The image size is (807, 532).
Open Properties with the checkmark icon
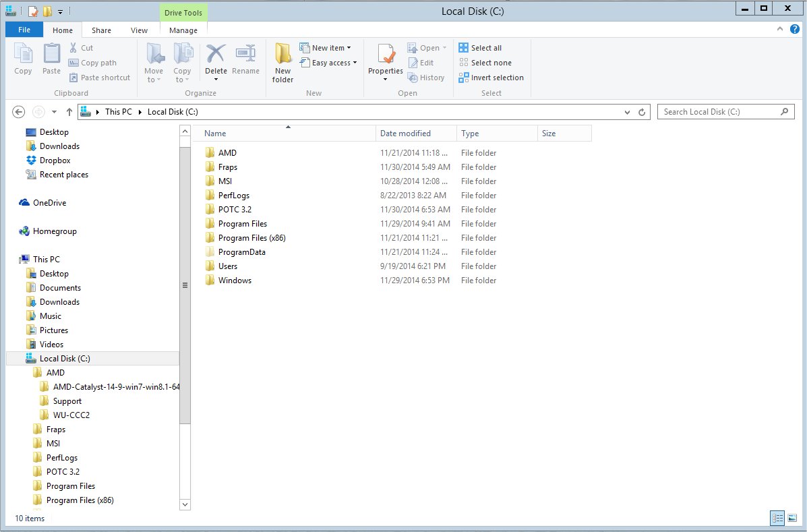386,53
